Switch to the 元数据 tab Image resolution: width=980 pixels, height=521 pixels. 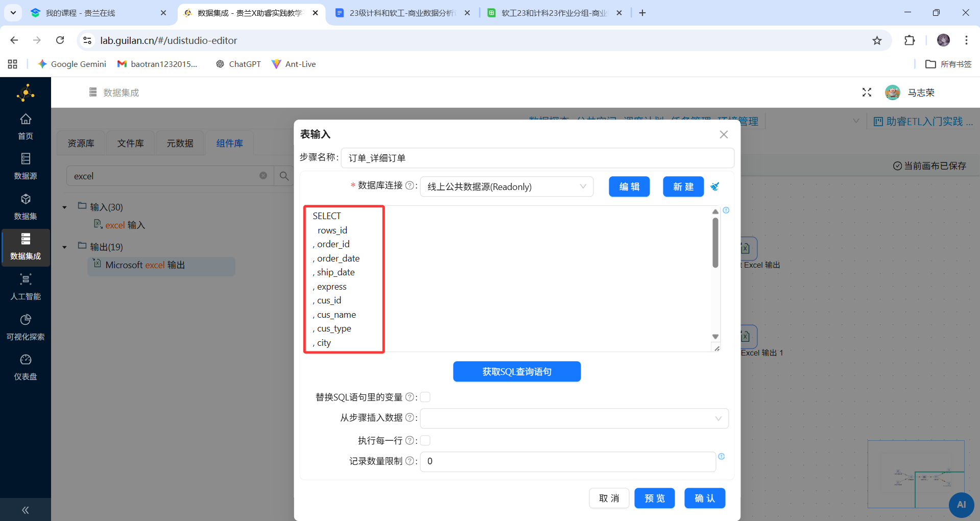[179, 143]
